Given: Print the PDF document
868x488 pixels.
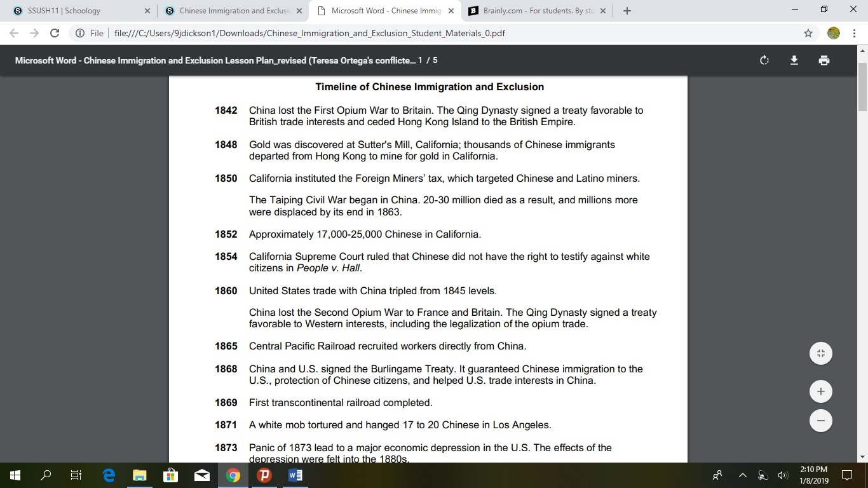Looking at the screenshot, I should pyautogui.click(x=824, y=60).
